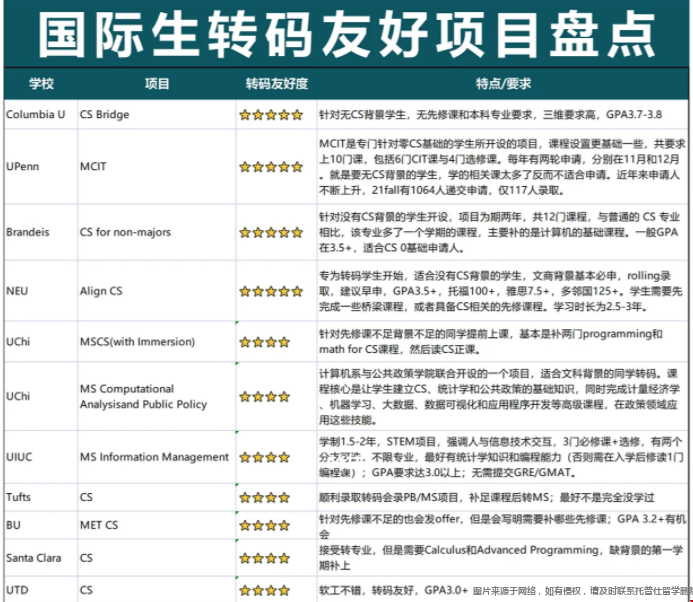Click the 转码友好度 column header

point(277,83)
